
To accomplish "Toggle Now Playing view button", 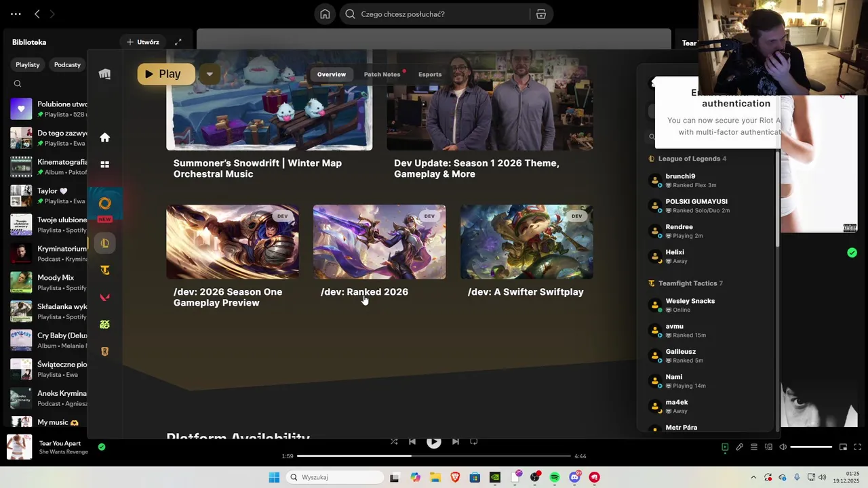I will click(x=725, y=447).
